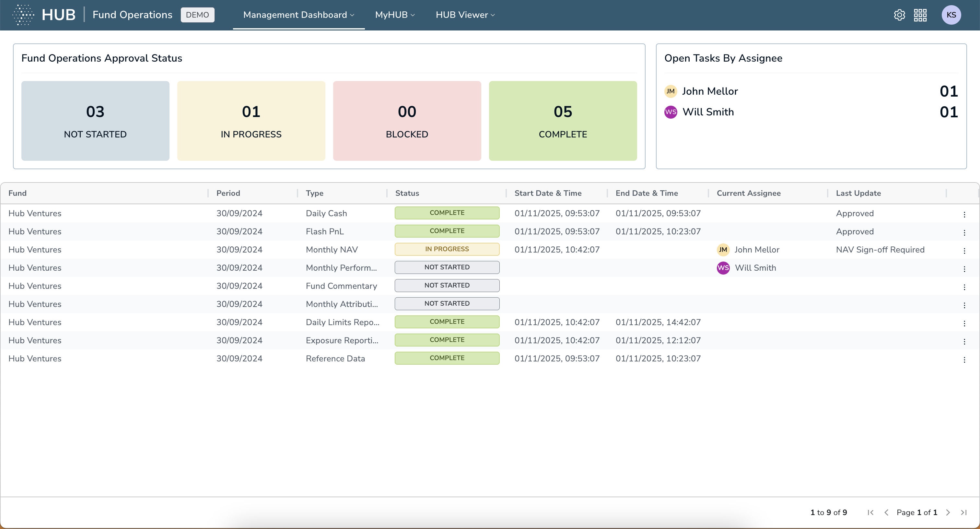Image resolution: width=980 pixels, height=529 pixels.
Task: Click the HUB dotted logo
Action: [23, 15]
